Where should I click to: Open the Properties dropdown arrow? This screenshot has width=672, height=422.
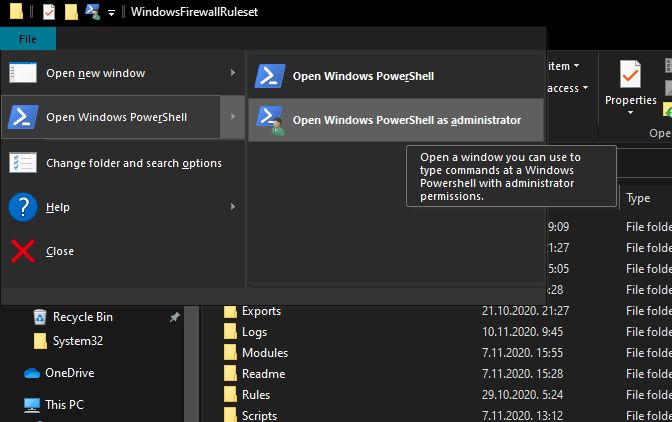pyautogui.click(x=630, y=113)
